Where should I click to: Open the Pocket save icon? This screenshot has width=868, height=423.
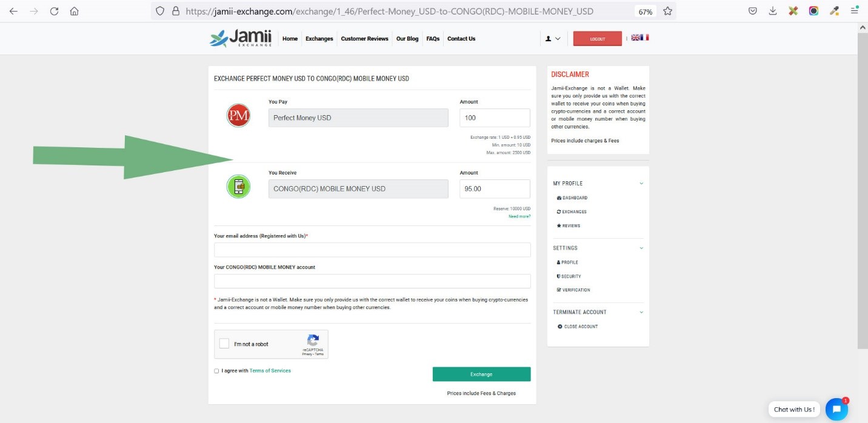click(752, 11)
